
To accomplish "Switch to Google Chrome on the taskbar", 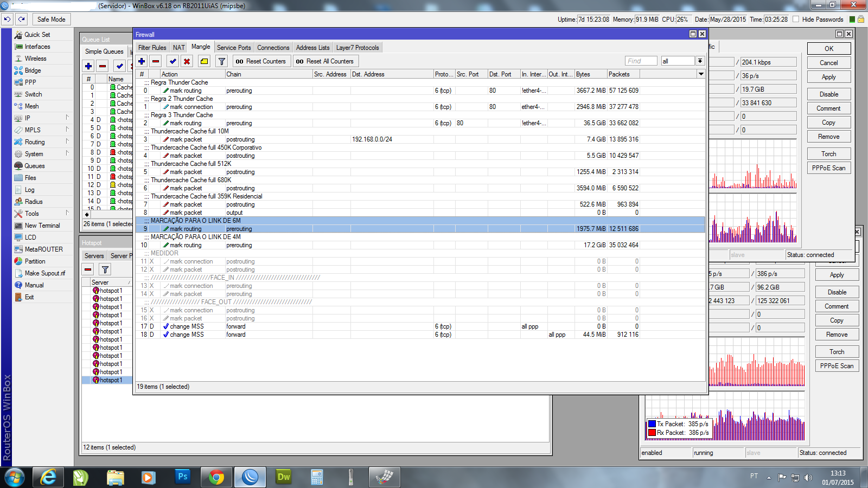I will pos(216,477).
